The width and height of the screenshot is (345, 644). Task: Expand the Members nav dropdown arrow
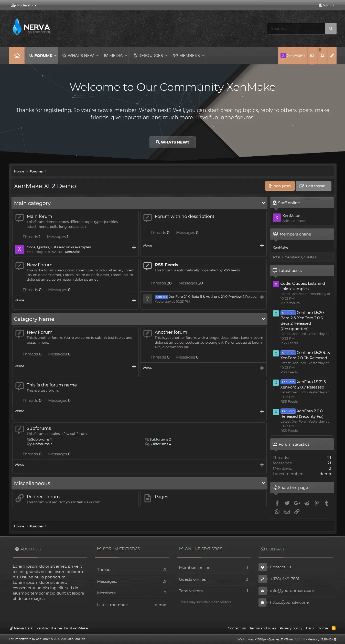click(x=203, y=56)
